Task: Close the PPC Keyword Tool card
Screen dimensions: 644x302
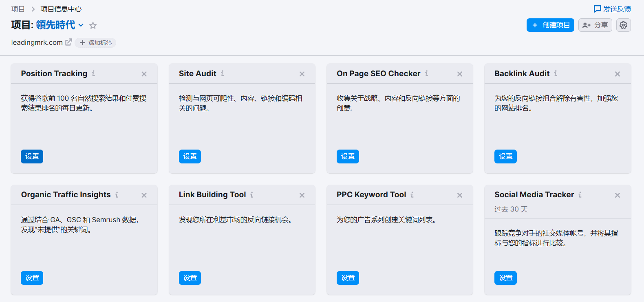Action: point(460,195)
